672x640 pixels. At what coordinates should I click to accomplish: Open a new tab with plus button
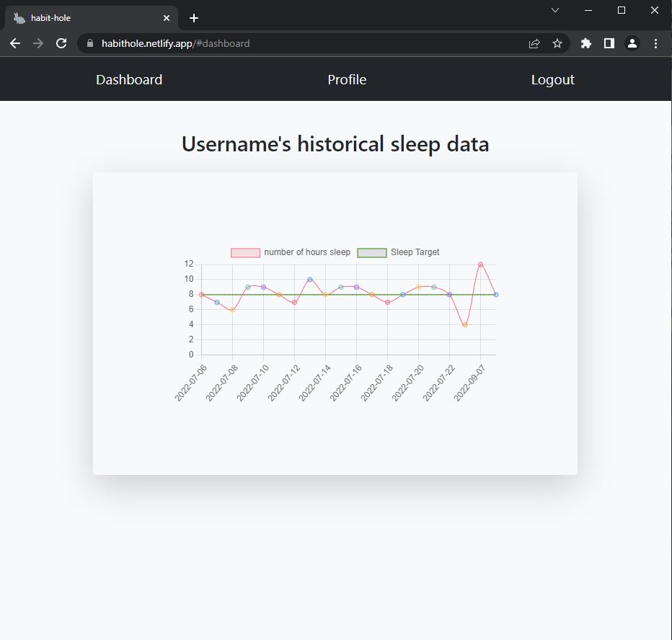193,18
